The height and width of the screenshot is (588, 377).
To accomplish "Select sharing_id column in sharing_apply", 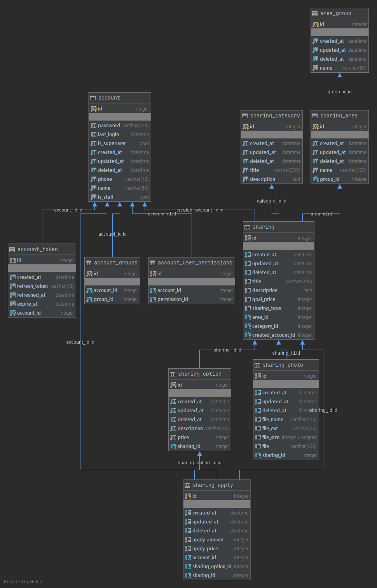I will (x=217, y=576).
